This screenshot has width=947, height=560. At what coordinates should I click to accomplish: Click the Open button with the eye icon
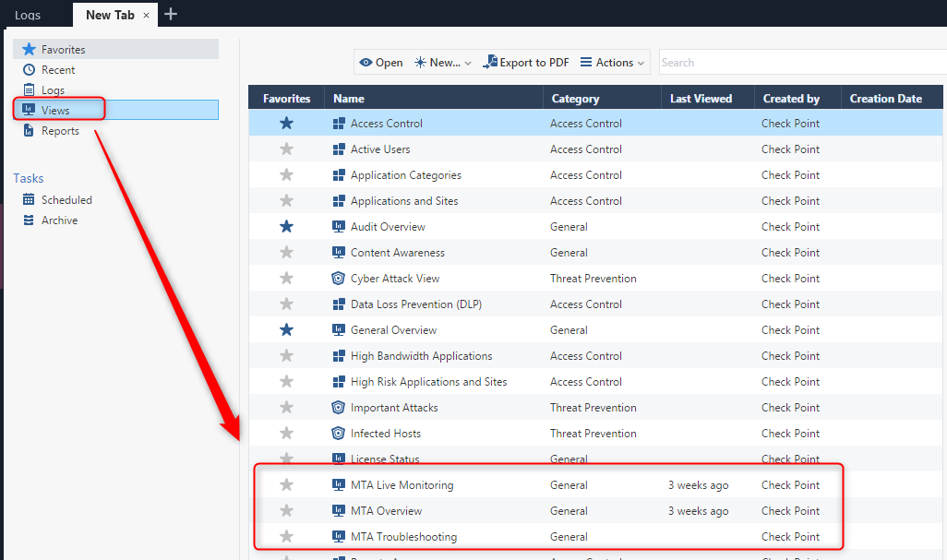pyautogui.click(x=380, y=62)
